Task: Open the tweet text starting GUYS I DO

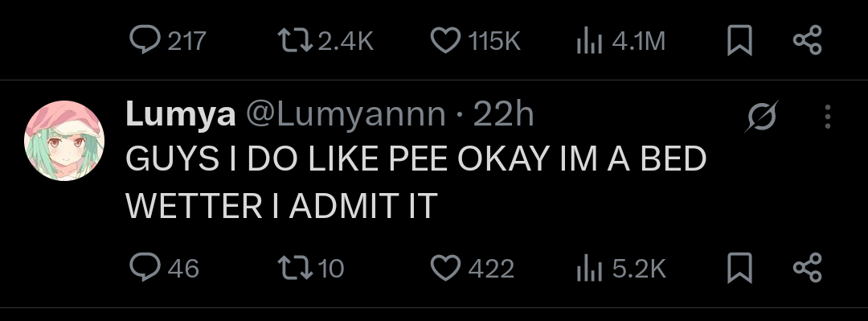Action: [416, 183]
